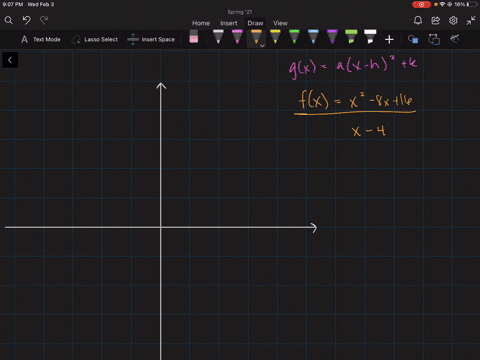Viewport: 480px width, 360px height.
Task: Tap the status bar clock
Action: tap(13, 4)
